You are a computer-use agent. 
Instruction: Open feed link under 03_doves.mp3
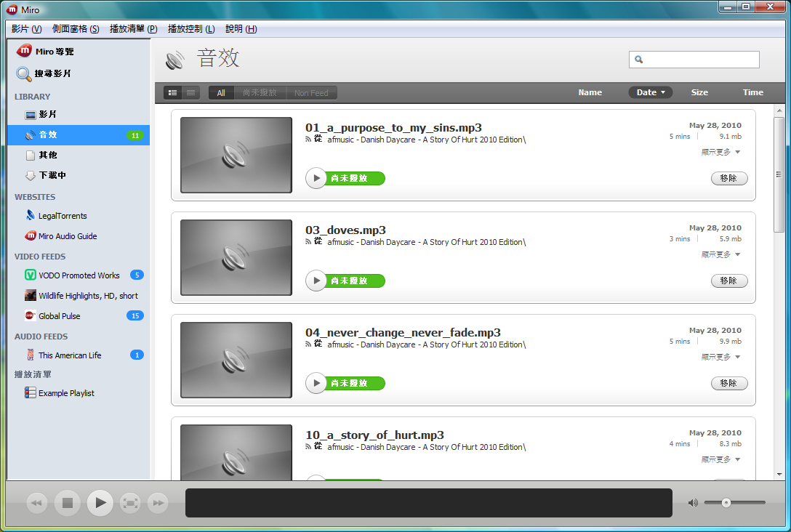(x=426, y=242)
